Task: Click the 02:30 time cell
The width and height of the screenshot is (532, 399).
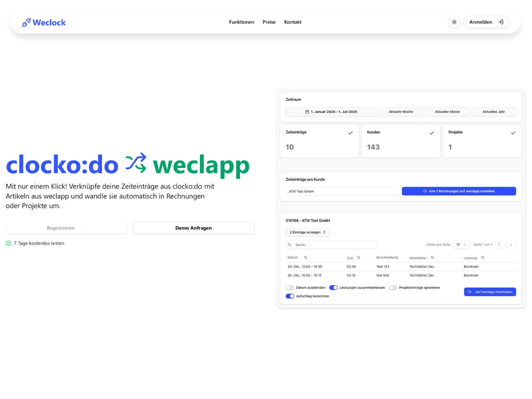Action: [351, 267]
